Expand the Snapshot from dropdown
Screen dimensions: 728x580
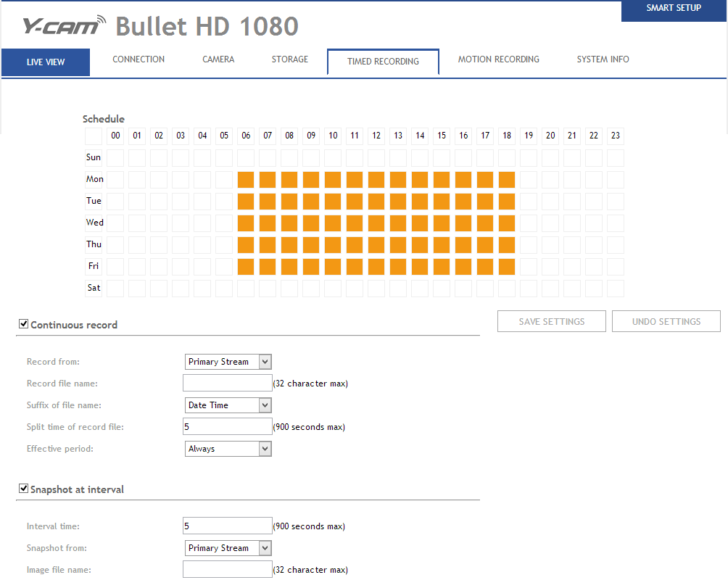pyautogui.click(x=228, y=548)
